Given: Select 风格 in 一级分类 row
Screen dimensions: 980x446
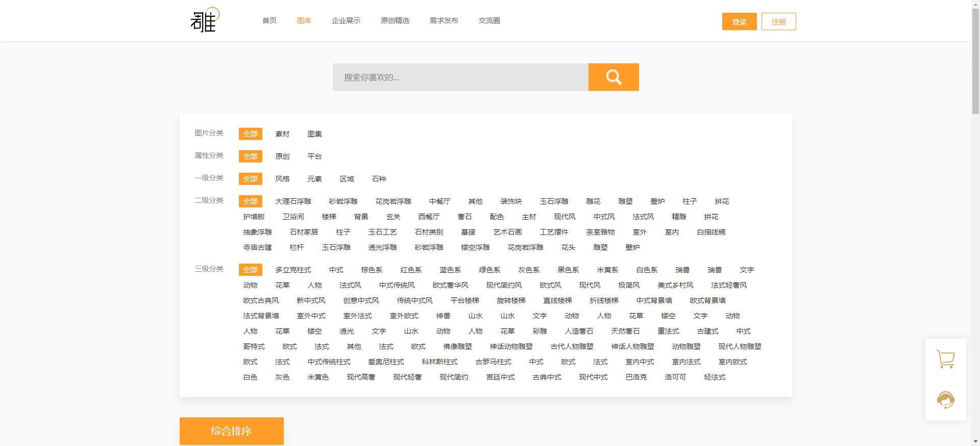Looking at the screenshot, I should point(283,179).
